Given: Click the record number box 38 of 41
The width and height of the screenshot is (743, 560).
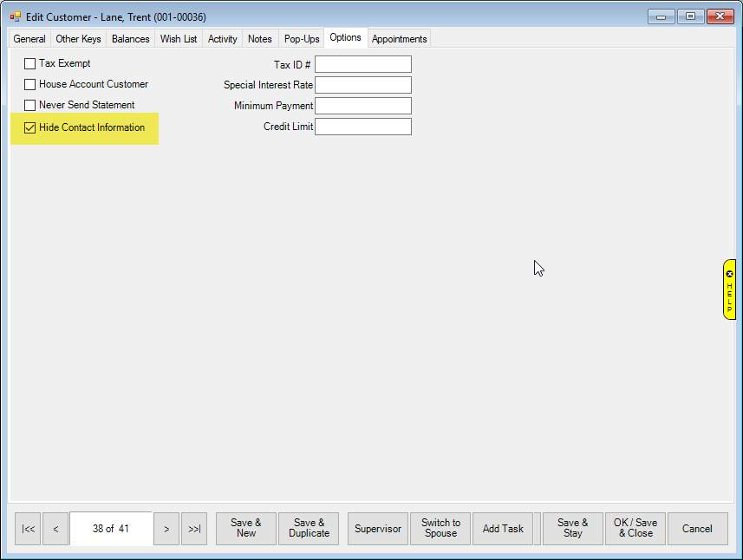Looking at the screenshot, I should tap(111, 529).
